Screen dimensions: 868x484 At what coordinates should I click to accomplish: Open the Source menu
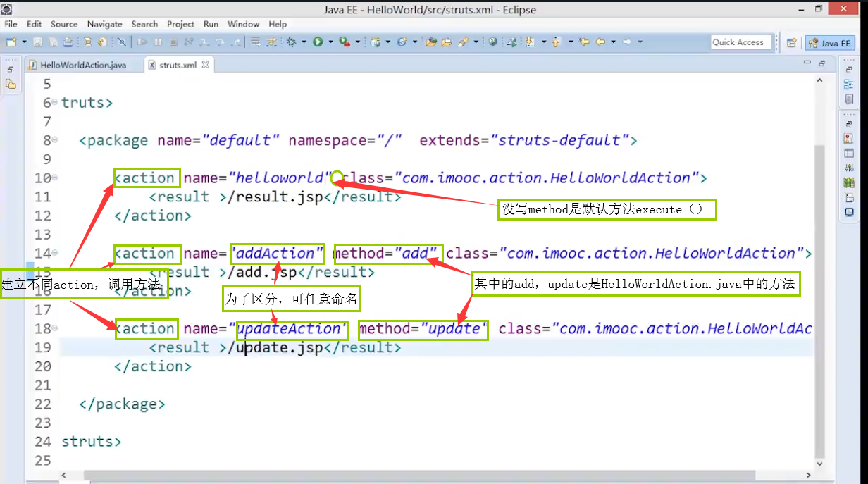64,24
